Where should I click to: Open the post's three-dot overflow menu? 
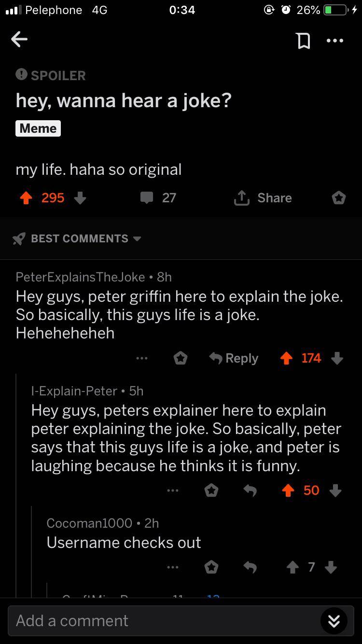coord(335,41)
